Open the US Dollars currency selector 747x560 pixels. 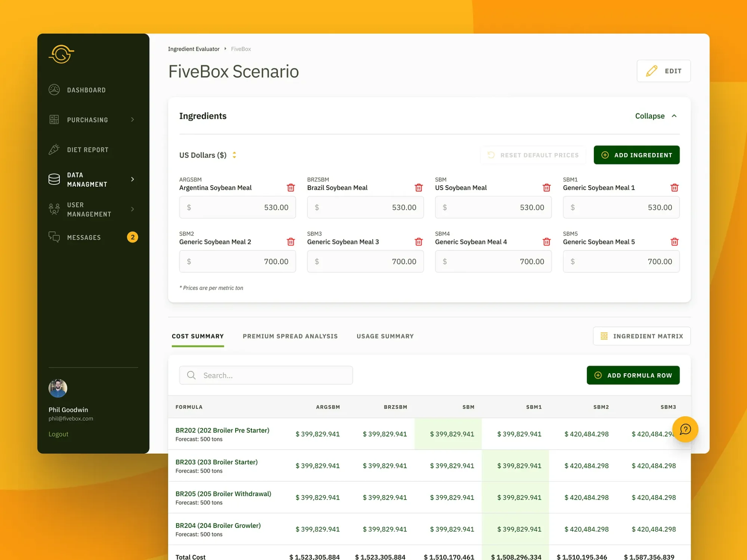pos(208,155)
